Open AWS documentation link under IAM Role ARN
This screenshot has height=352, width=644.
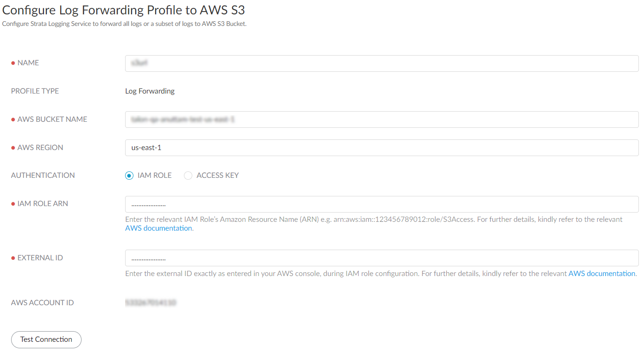tap(158, 228)
